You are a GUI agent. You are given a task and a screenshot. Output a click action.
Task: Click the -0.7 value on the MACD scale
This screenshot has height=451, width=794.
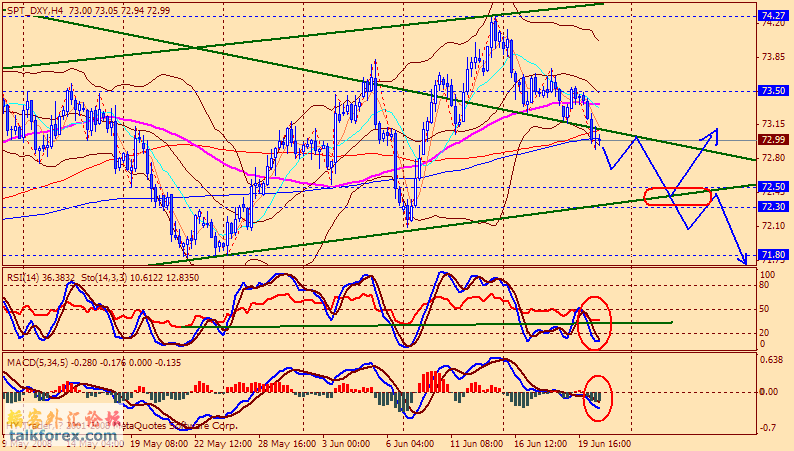coord(768,428)
